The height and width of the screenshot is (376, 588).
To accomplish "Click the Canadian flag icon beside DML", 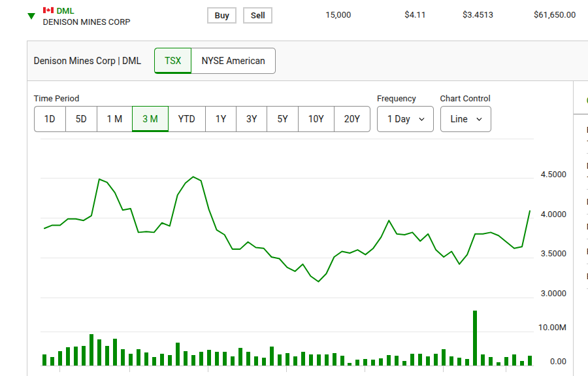I will [x=48, y=10].
